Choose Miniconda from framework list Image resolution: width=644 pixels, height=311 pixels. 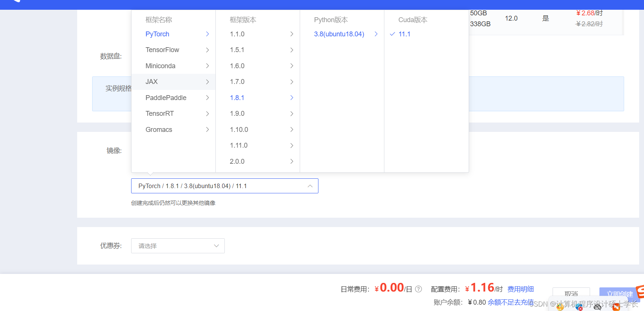[173, 66]
